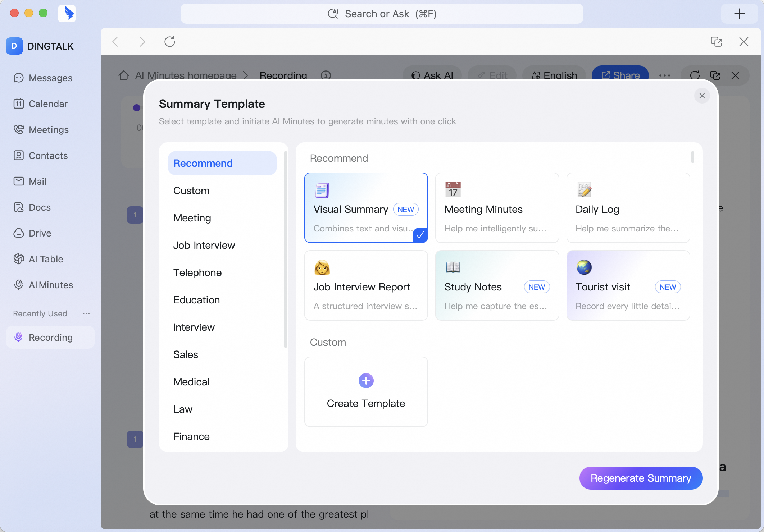Click the plus button to add new
Image resolution: width=764 pixels, height=532 pixels.
coord(740,14)
